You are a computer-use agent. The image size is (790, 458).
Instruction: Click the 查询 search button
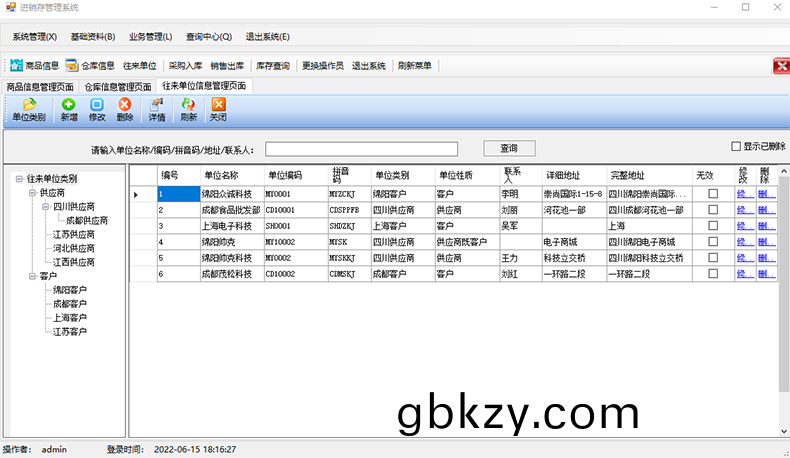tap(509, 148)
